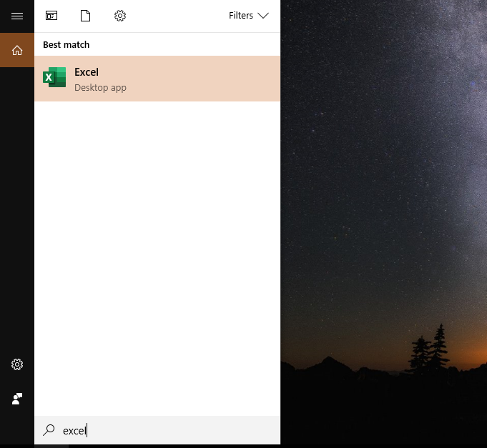
Task: Open search settings via the sidebar gear
Action: 17,364
